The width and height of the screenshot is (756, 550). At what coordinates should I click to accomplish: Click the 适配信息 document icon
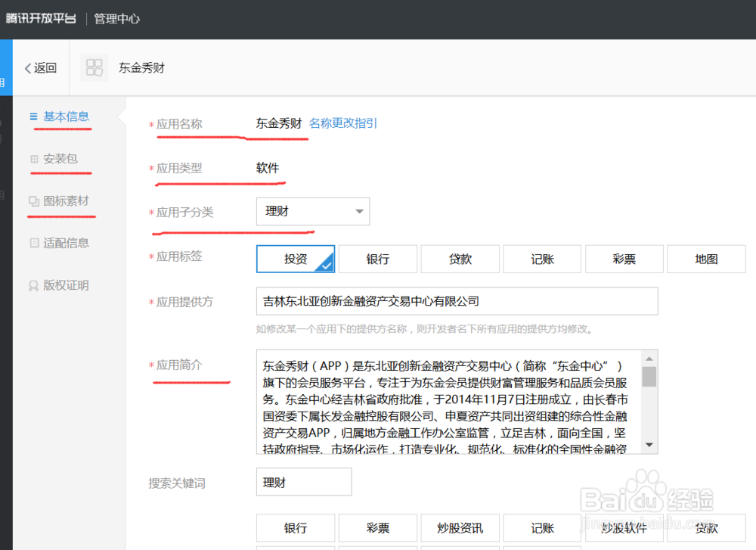click(34, 243)
